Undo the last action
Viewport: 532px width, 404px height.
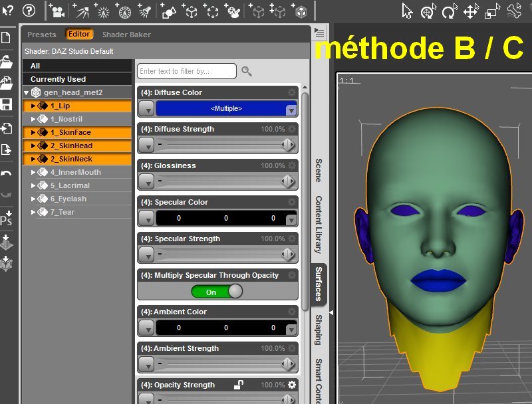click(6, 173)
